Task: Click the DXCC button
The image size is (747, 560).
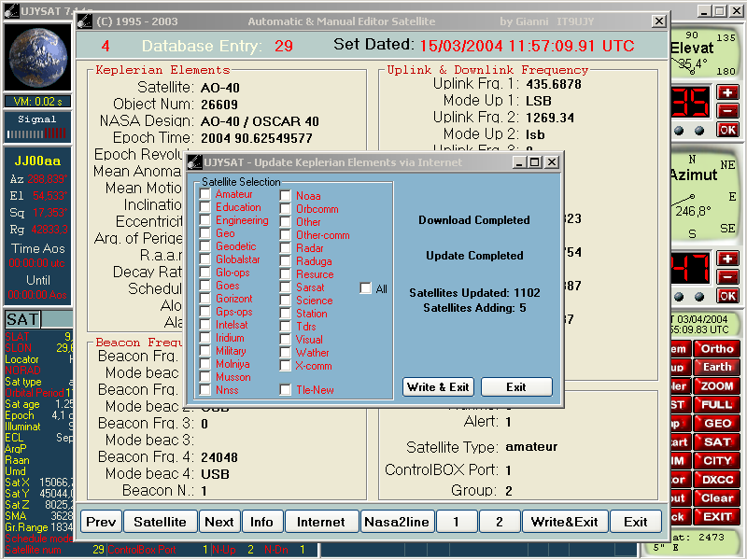Action: 717,480
